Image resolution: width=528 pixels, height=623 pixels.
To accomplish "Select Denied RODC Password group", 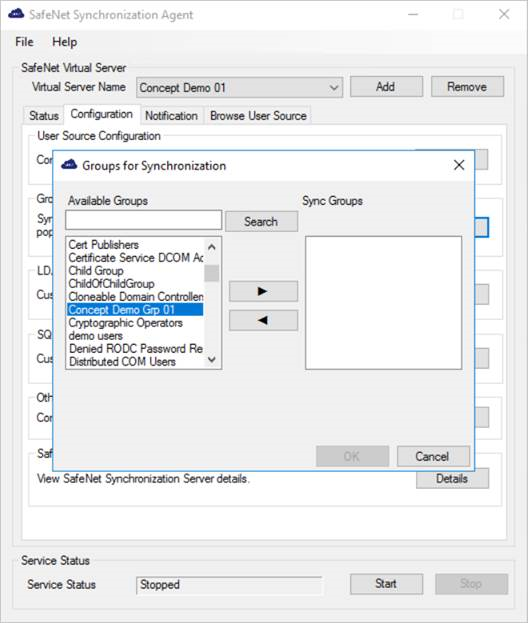I will tap(135, 349).
